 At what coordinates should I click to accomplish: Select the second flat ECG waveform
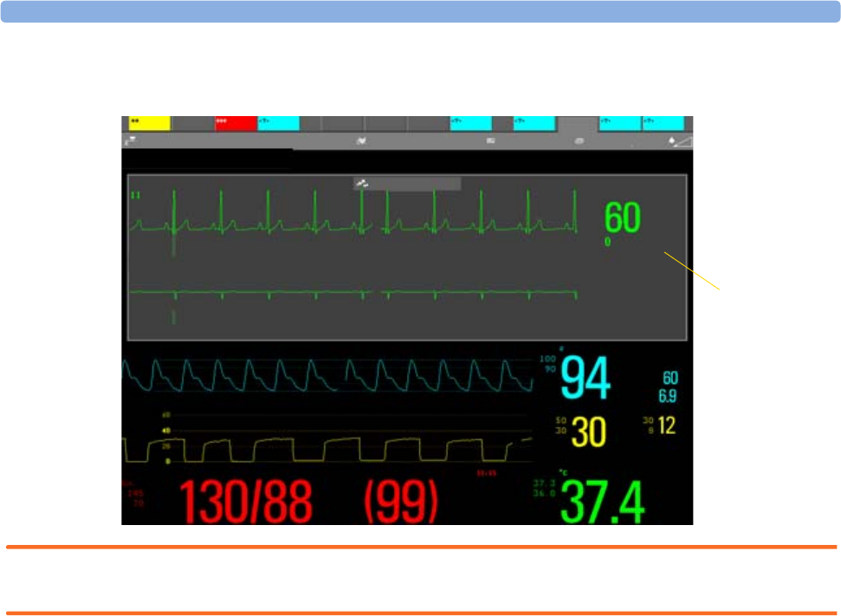[x=353, y=294]
